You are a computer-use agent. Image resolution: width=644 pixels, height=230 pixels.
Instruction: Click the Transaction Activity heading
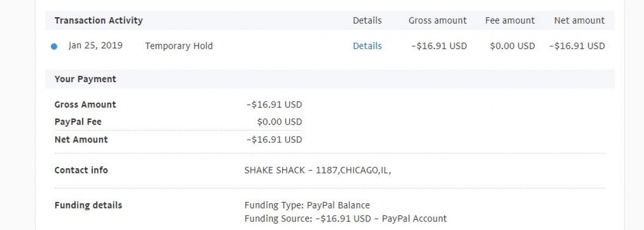(x=99, y=20)
